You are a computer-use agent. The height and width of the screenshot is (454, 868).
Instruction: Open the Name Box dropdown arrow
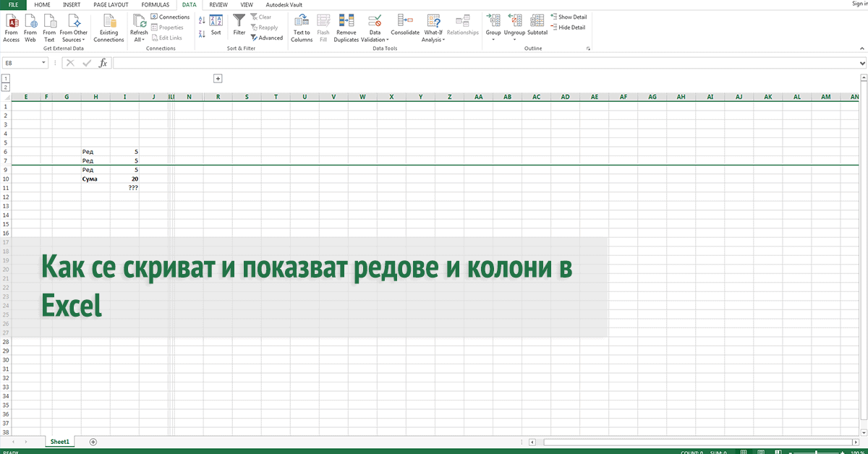coord(44,63)
